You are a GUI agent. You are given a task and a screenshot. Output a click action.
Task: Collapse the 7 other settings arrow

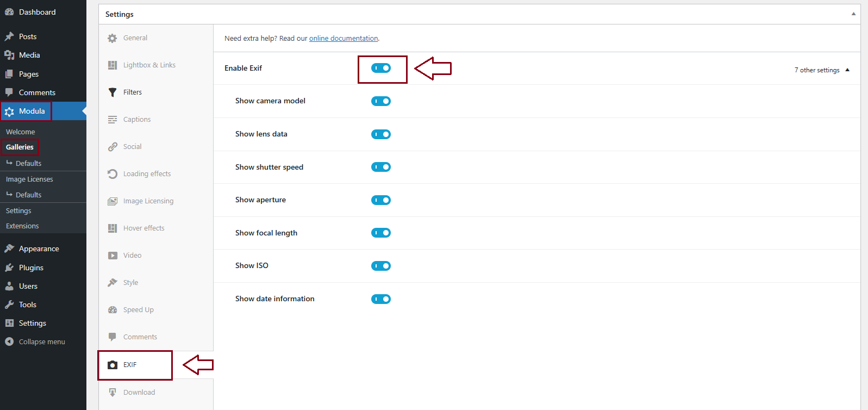[847, 70]
